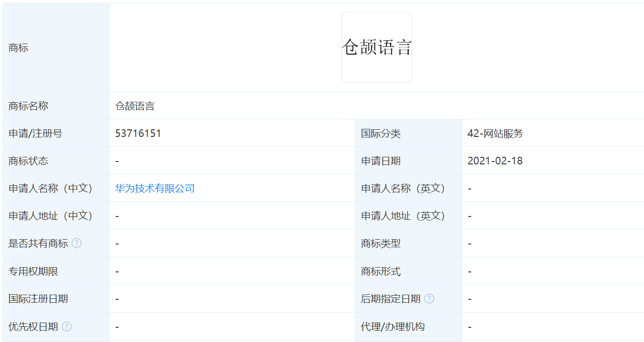This screenshot has height=342, width=644.
Task: Click the 国际注册日期 label
Action: point(38,299)
